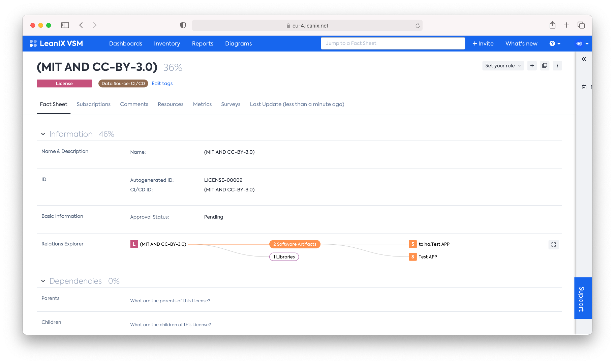This screenshot has width=614, height=364.
Task: Open the Last Update tab
Action: (297, 104)
